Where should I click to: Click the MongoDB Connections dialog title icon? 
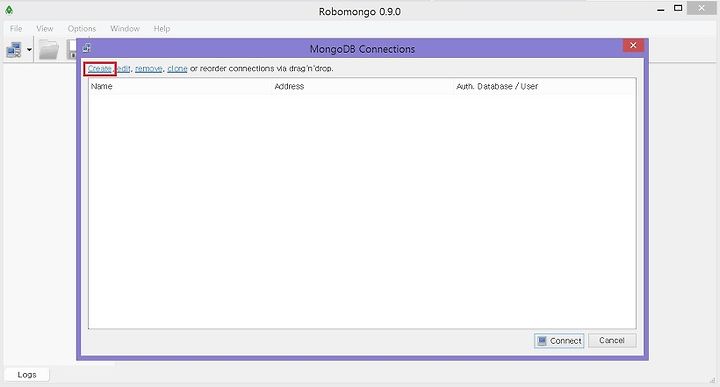coord(87,48)
